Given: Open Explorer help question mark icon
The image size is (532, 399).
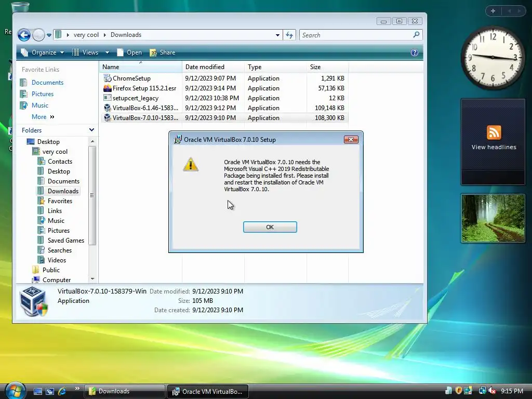Looking at the screenshot, I should [x=414, y=52].
